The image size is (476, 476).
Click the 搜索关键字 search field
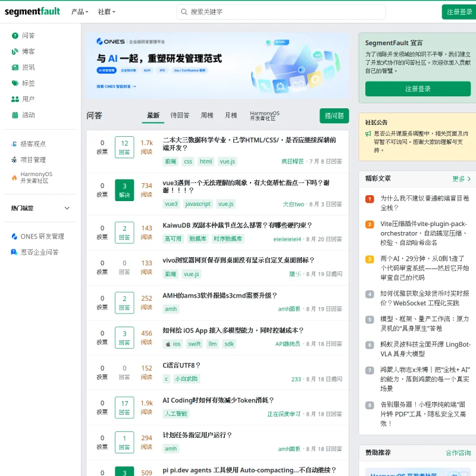(281, 12)
